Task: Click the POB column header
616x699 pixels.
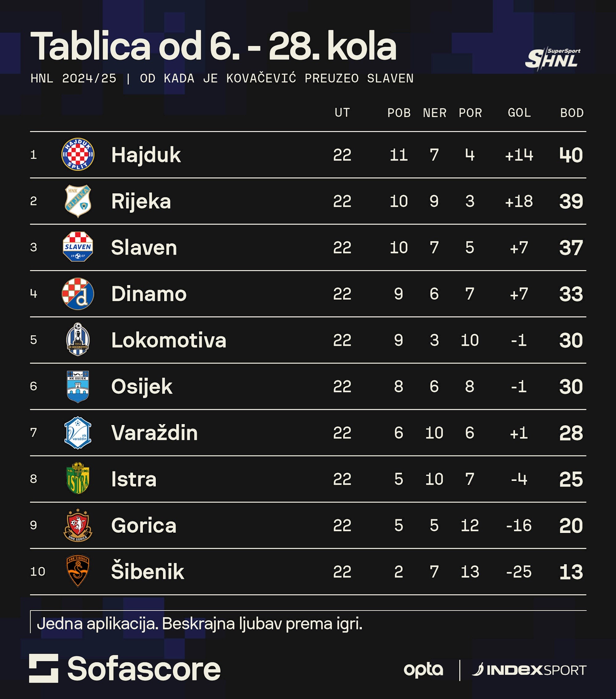Action: [399, 113]
